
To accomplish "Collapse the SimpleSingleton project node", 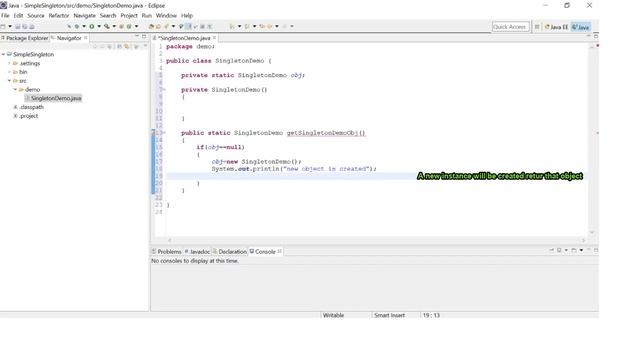I will pyautogui.click(x=3, y=54).
